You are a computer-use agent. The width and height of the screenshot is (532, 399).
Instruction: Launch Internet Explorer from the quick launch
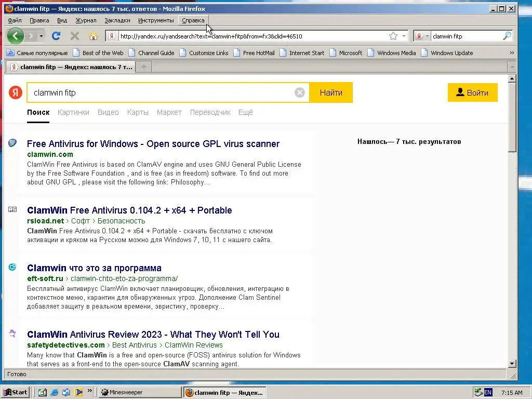(x=54, y=393)
